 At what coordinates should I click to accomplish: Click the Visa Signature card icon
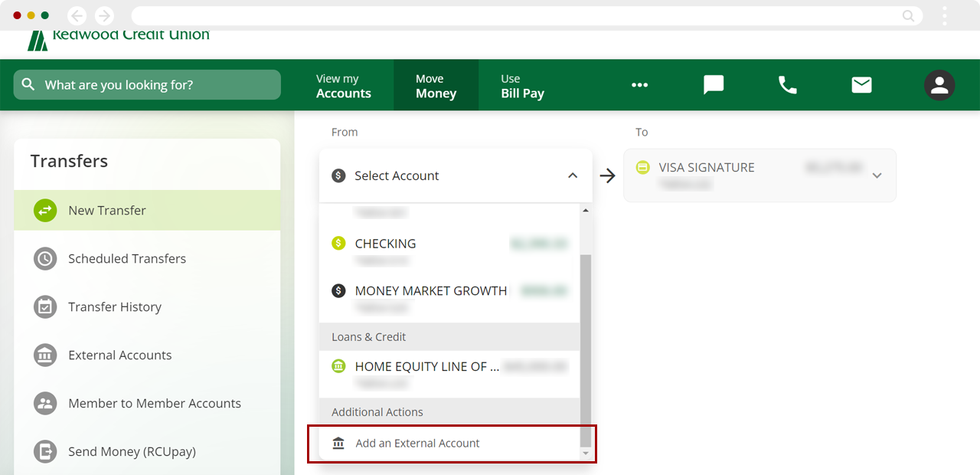point(643,167)
